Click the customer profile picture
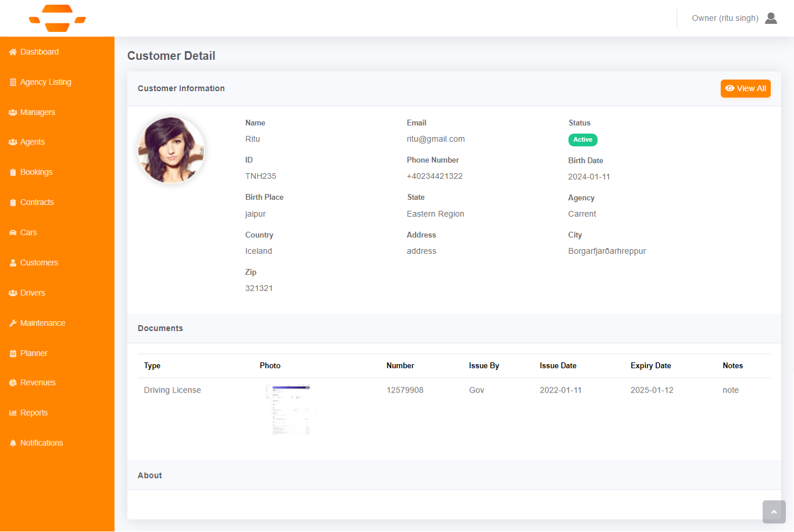Screen dimensions: 794x532 click(x=171, y=150)
